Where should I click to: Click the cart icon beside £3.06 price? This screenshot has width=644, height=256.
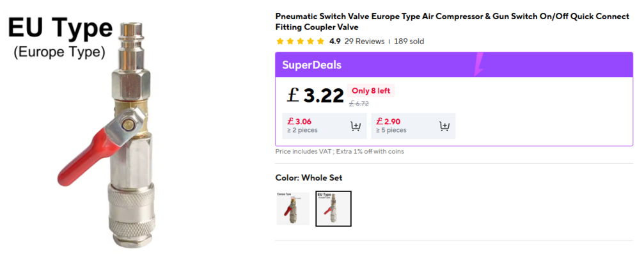pos(356,126)
